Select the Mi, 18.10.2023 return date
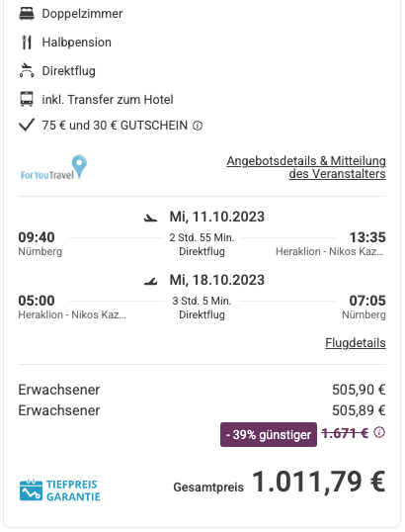 pyautogui.click(x=217, y=280)
